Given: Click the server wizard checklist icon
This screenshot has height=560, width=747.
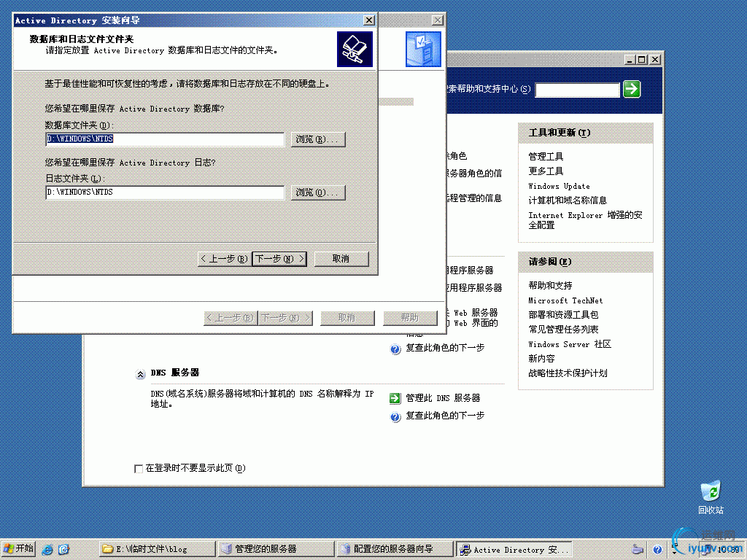Looking at the screenshot, I should [x=423, y=49].
